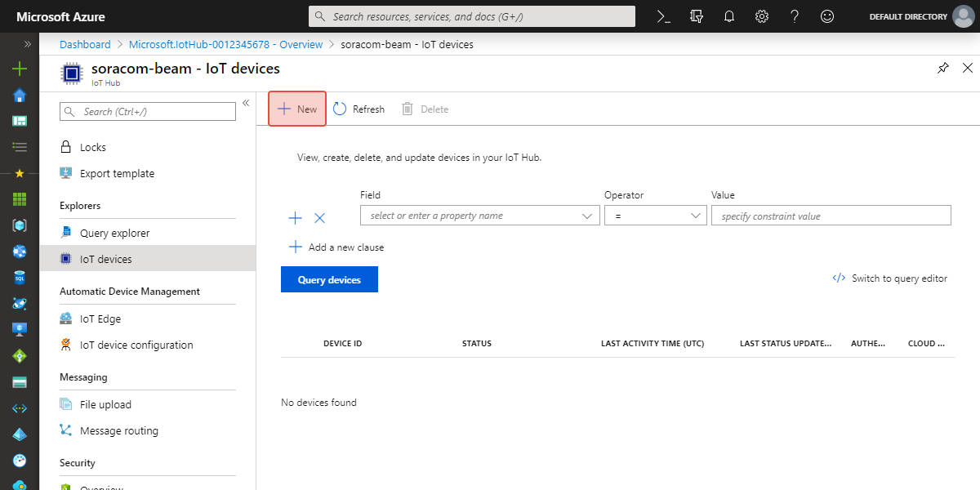Open the settings gear in header

pos(762,16)
